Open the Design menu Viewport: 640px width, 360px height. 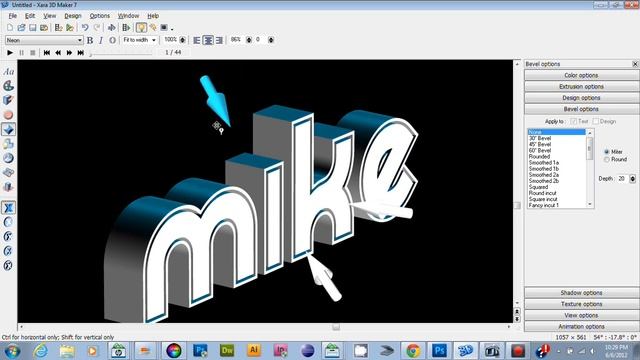[x=73, y=16]
